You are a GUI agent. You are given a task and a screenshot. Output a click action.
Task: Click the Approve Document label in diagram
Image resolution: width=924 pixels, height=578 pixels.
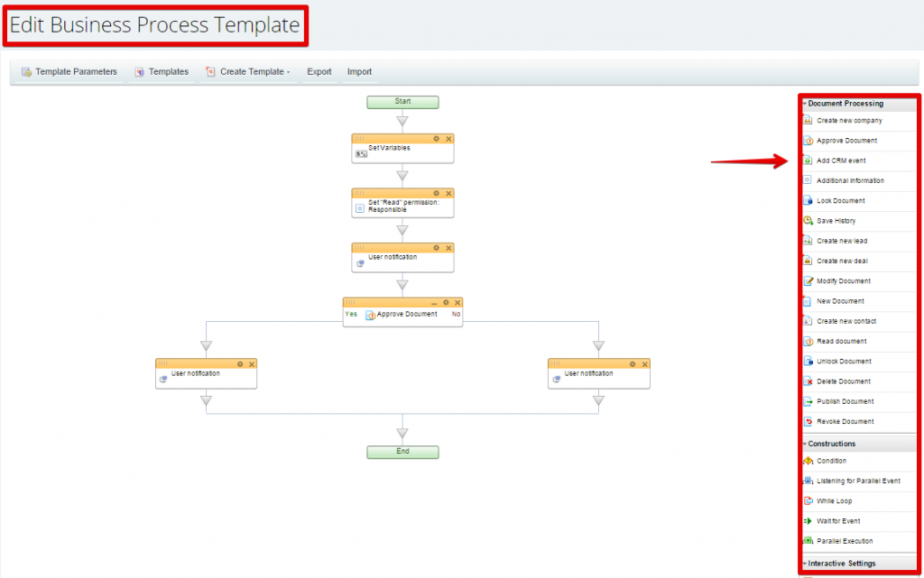(x=407, y=315)
